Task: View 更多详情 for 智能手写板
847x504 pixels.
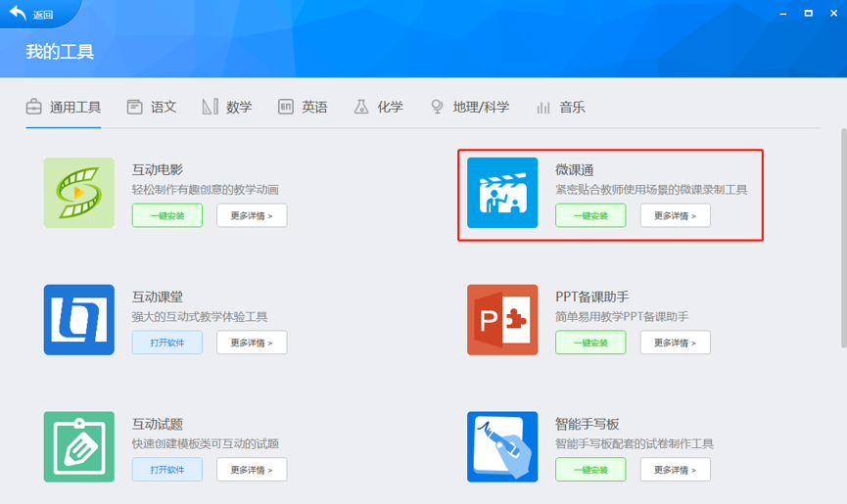Action: pyautogui.click(x=676, y=470)
